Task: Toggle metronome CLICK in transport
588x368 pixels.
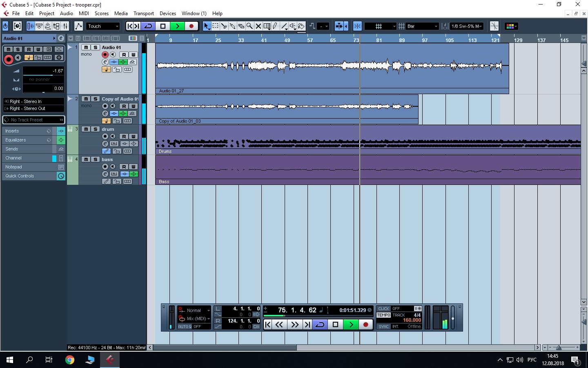Action: pos(384,309)
